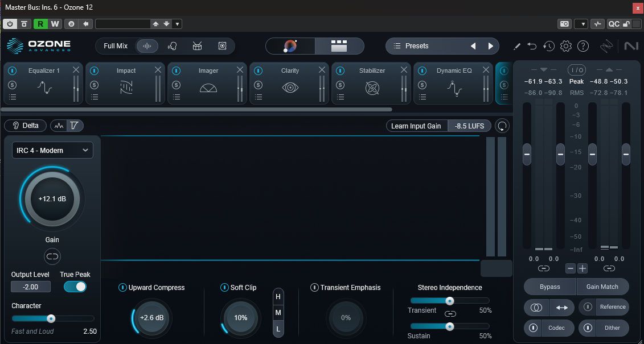Open the IRC 4 - Modern mode dropdown
This screenshot has width=644, height=344.
pos(52,151)
